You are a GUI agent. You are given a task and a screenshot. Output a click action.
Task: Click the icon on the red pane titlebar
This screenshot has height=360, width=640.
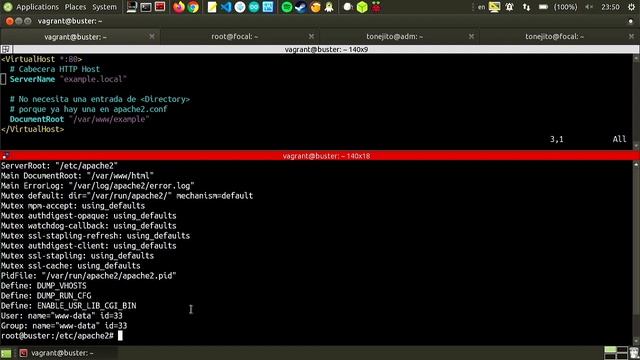point(5,156)
